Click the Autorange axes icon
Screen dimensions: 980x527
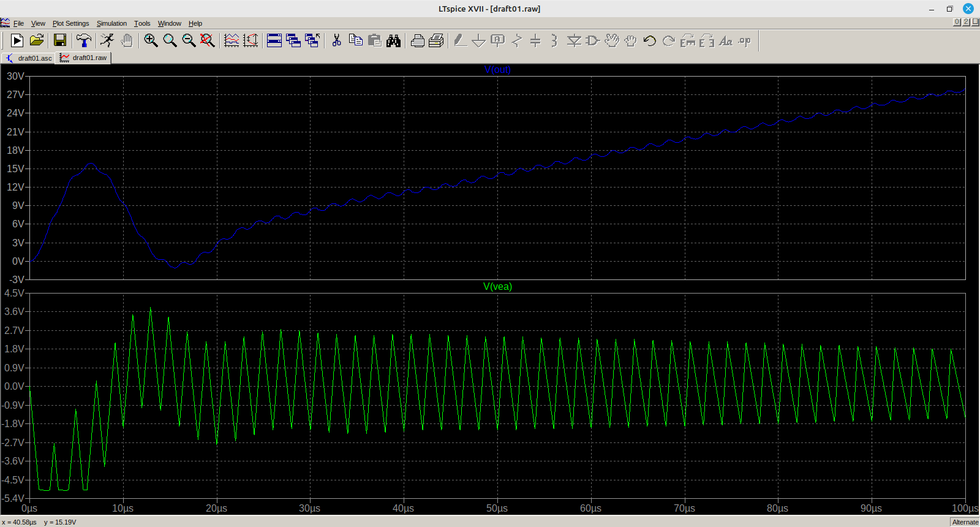pyautogui.click(x=251, y=40)
